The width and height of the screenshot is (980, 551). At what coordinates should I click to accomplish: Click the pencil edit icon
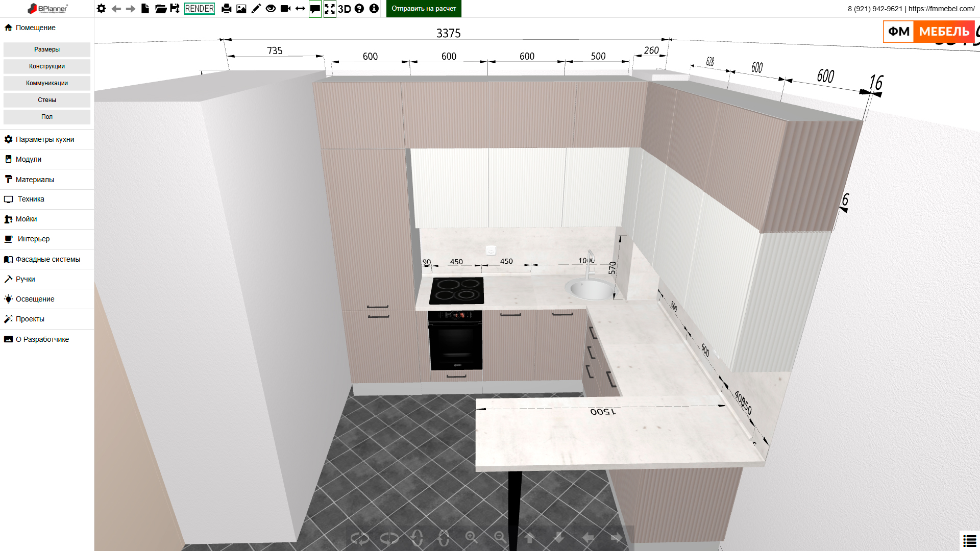tap(256, 9)
